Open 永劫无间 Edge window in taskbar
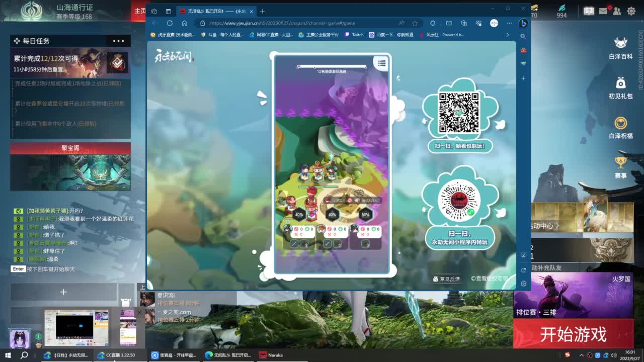Image resolution: width=644 pixels, height=362 pixels. (x=66, y=355)
